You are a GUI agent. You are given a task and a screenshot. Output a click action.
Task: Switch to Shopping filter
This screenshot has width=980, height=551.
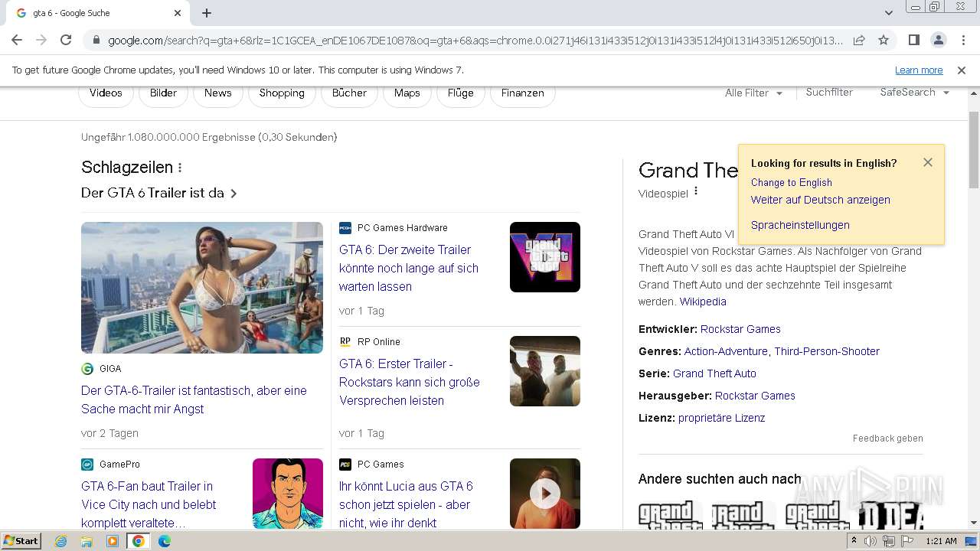tap(282, 93)
